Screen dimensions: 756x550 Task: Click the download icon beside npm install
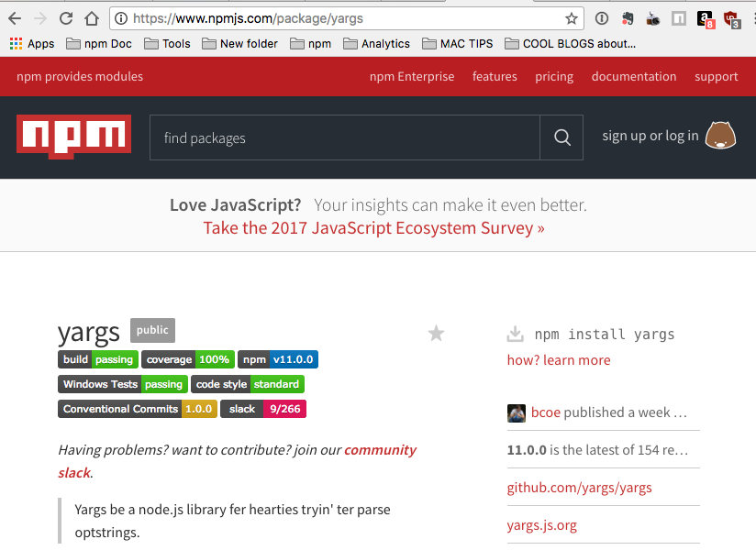(516, 334)
